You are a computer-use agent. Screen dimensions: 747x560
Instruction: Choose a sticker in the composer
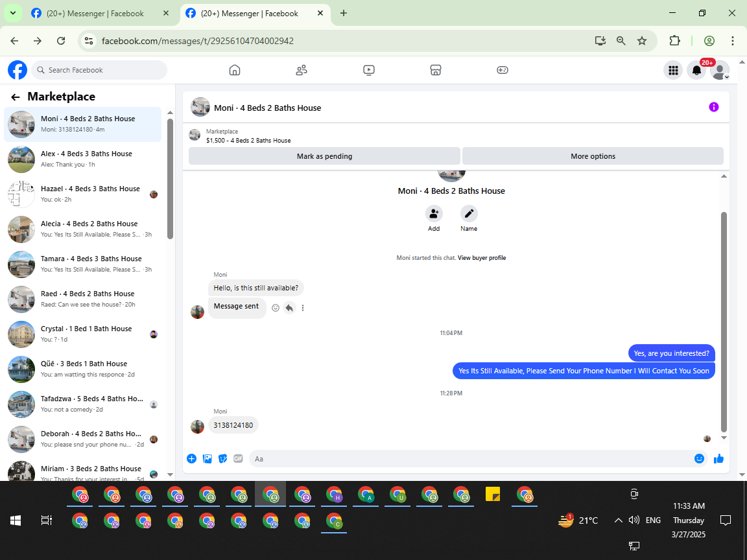tap(222, 459)
